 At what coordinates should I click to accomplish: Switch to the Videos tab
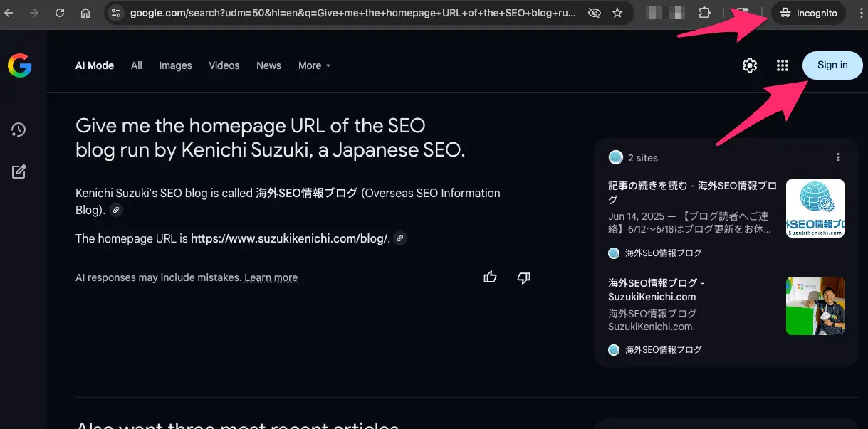(224, 65)
